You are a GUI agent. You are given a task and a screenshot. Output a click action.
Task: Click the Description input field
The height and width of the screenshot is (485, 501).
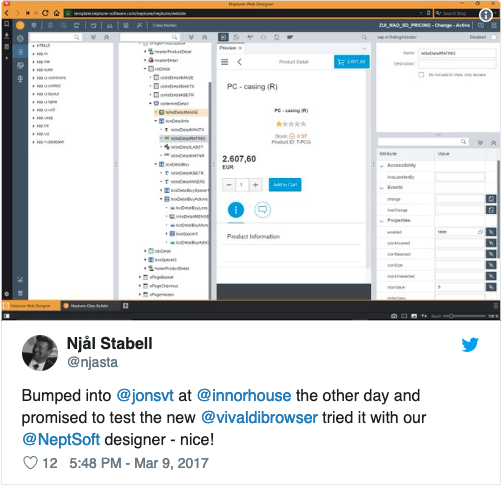pyautogui.click(x=457, y=64)
